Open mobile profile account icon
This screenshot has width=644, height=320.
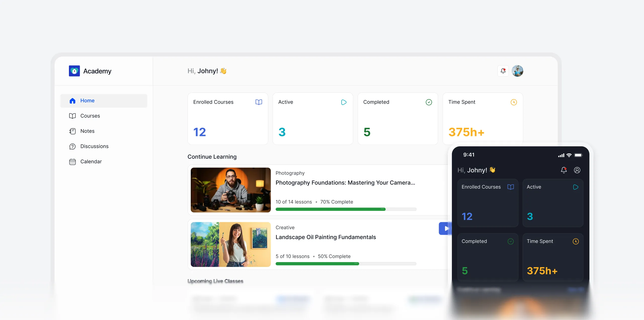(x=577, y=170)
